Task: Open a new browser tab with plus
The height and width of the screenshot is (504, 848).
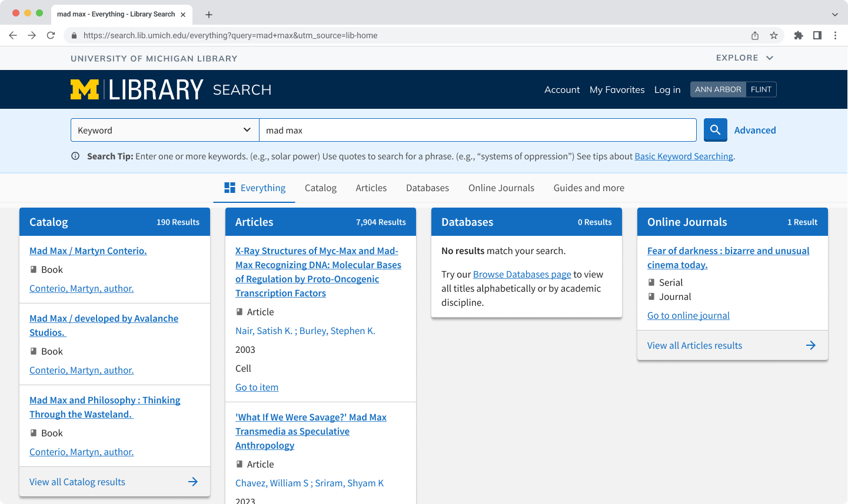Action: coord(209,14)
